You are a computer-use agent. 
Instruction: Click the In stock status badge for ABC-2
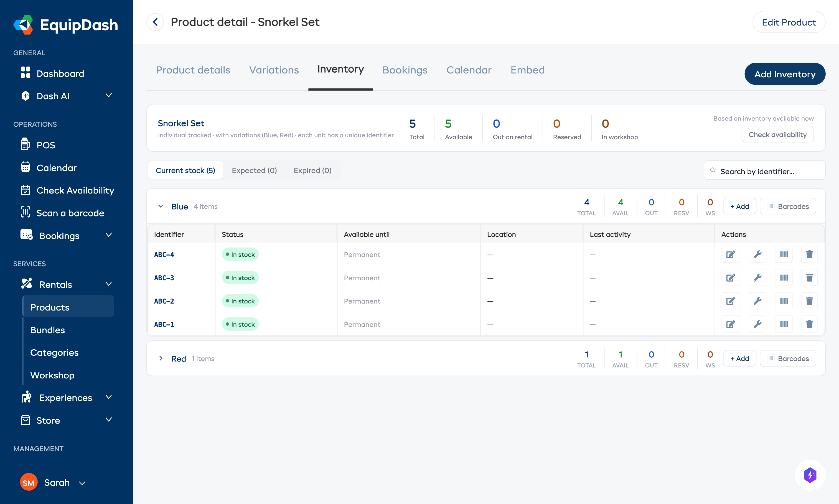(x=240, y=301)
